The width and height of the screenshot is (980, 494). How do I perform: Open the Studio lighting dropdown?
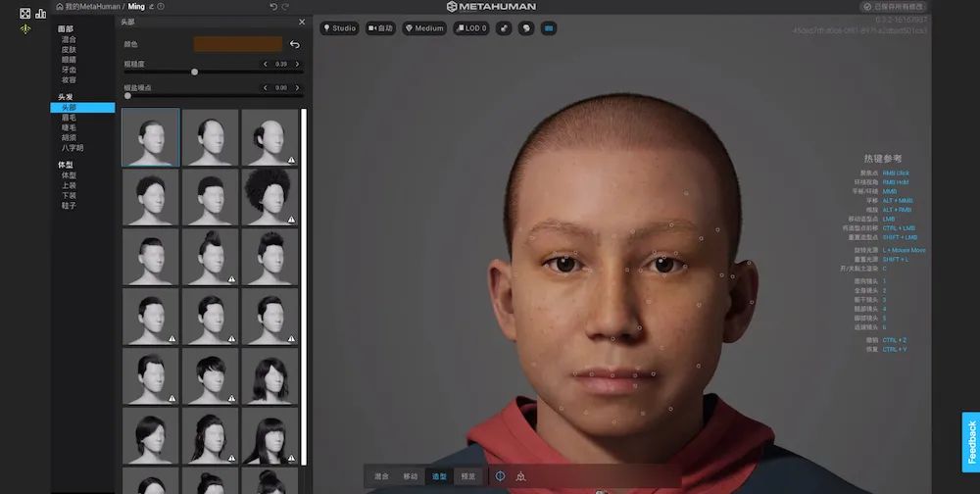pos(339,28)
